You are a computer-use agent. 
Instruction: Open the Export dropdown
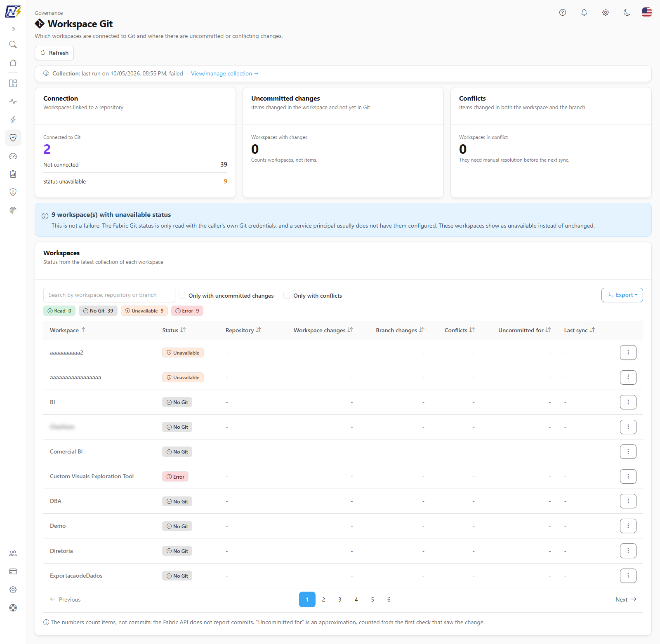click(x=622, y=295)
